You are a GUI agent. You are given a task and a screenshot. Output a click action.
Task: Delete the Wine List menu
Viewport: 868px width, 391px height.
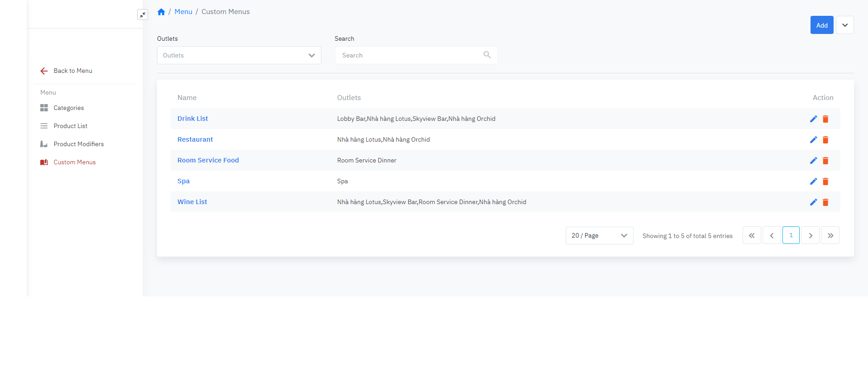pyautogui.click(x=825, y=202)
